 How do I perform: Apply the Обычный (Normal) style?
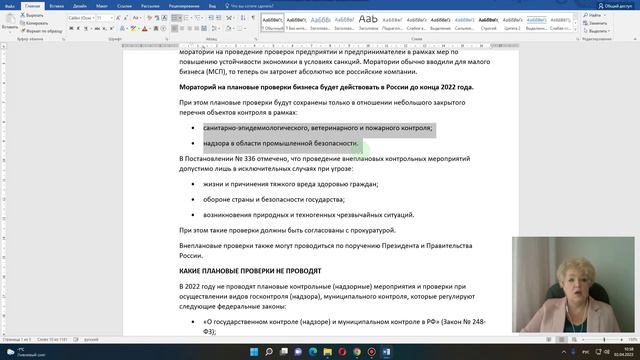(x=272, y=23)
